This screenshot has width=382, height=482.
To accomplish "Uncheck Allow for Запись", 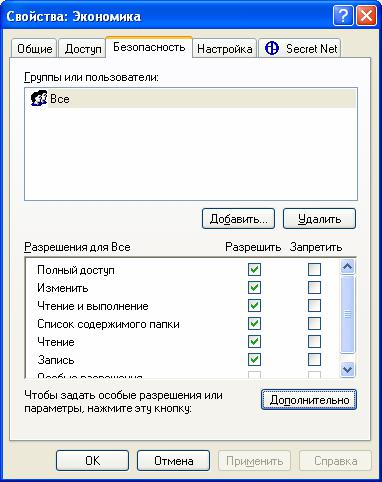I will tap(254, 359).
